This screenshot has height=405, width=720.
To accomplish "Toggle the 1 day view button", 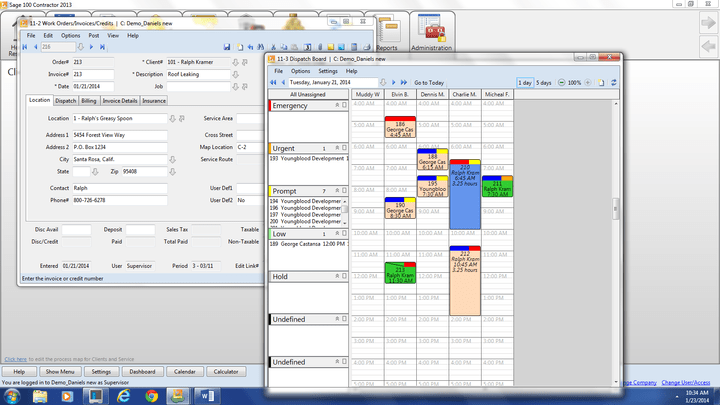I will pyautogui.click(x=524, y=82).
